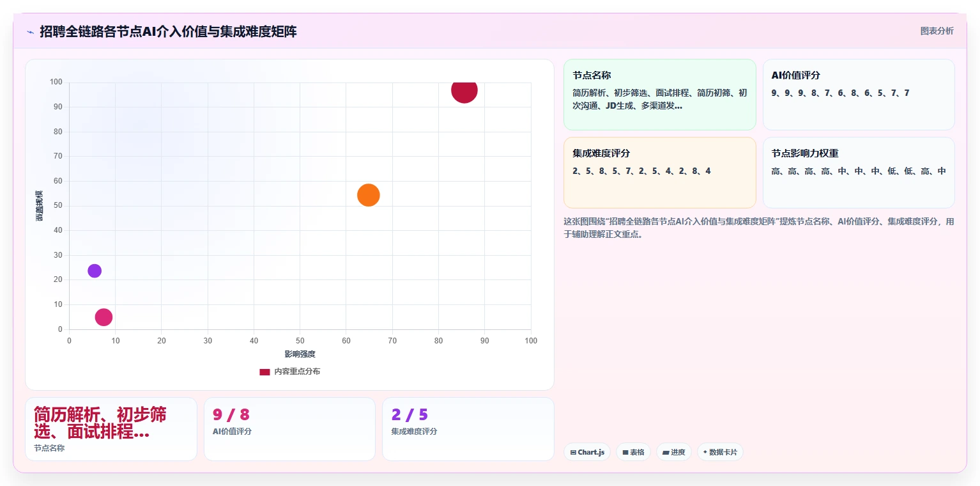Click the 2 / 5 value card
This screenshot has height=486, width=980.
[x=468, y=428]
